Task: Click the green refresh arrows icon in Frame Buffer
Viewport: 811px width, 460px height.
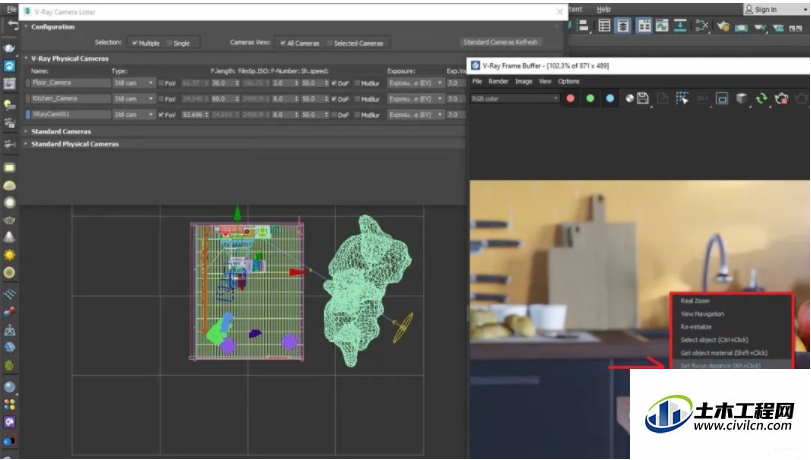Action: (x=761, y=98)
